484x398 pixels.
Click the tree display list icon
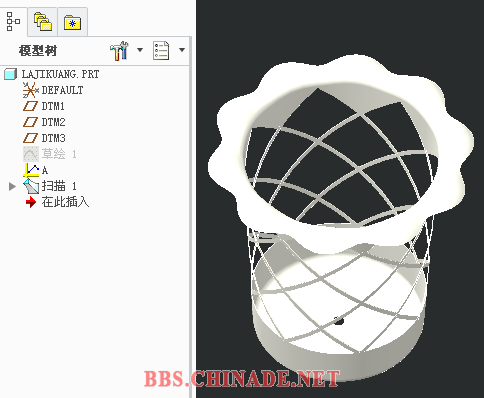click(x=161, y=51)
